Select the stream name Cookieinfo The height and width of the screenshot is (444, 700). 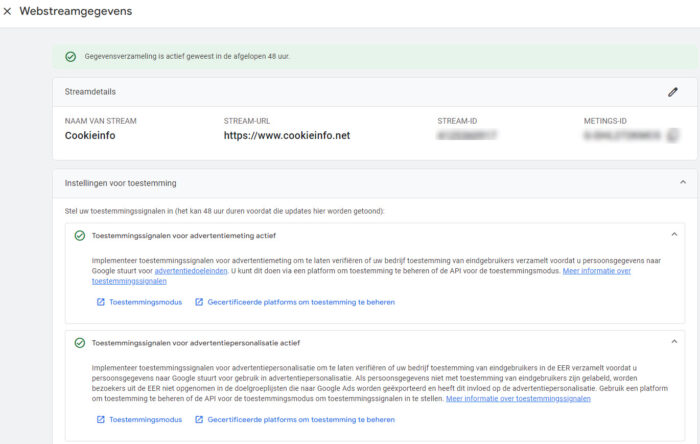click(x=90, y=136)
